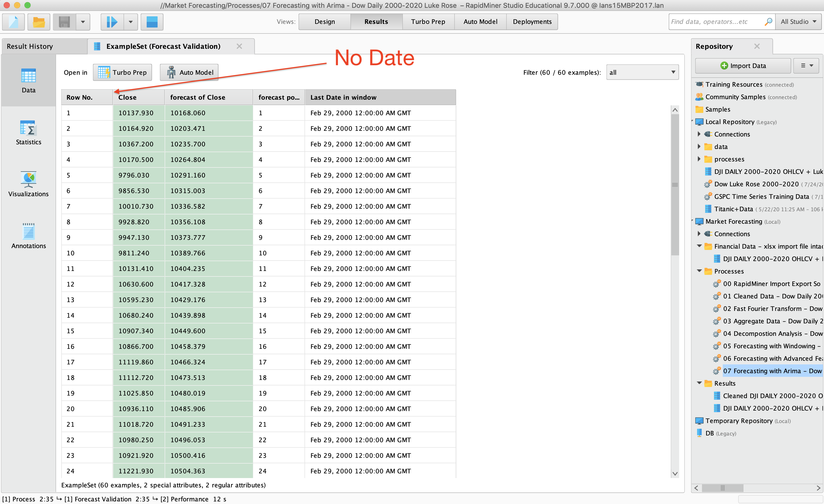Open the Annotations view in sidebar

point(28,236)
